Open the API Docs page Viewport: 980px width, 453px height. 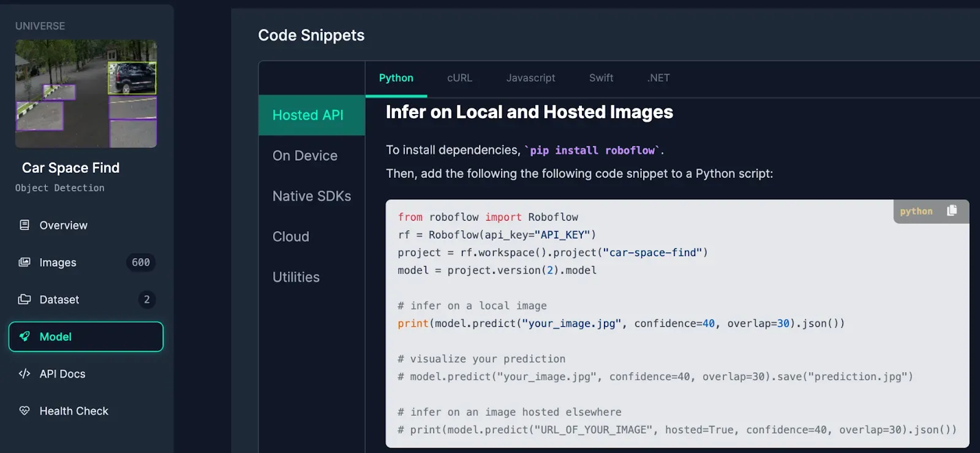[86, 373]
